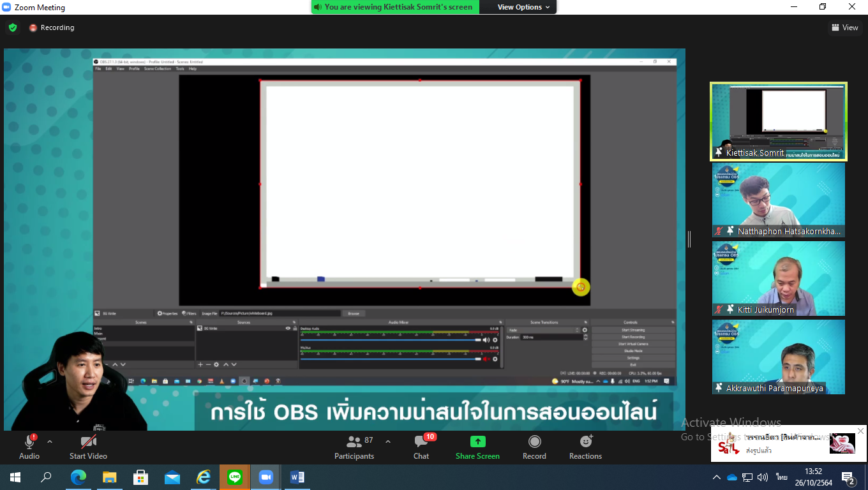868x490 pixels.
Task: Open Scene Collection menu in OBS
Action: click(158, 68)
